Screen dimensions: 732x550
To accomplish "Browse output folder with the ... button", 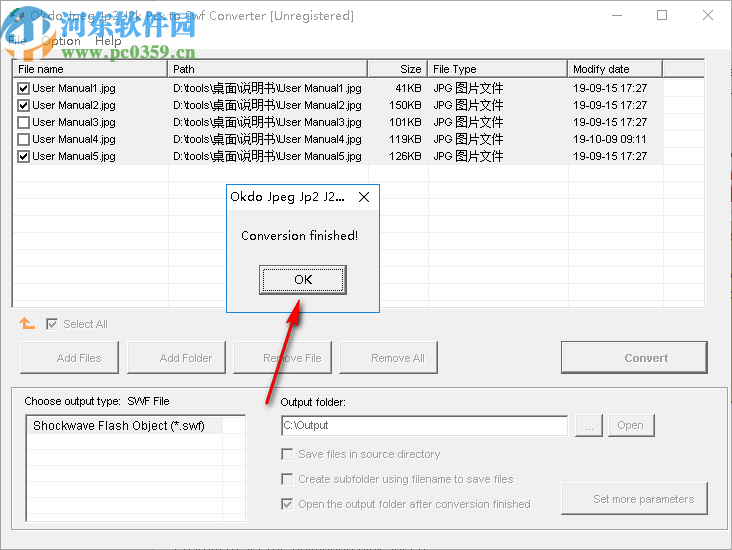I will [x=589, y=425].
